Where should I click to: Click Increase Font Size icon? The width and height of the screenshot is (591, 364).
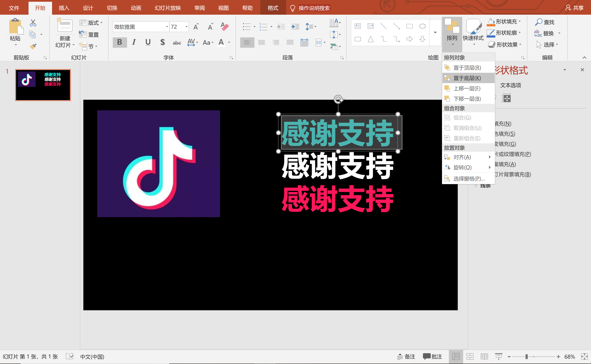(x=196, y=27)
